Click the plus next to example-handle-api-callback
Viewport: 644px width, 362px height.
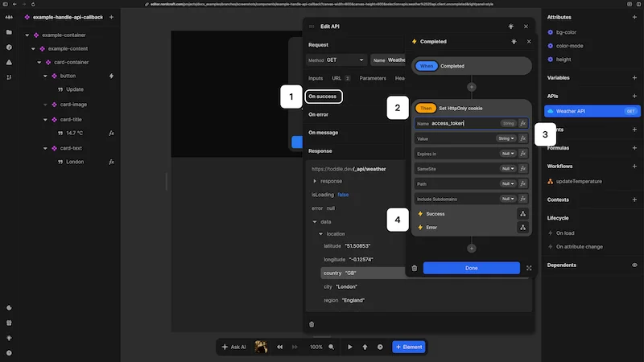tap(111, 17)
